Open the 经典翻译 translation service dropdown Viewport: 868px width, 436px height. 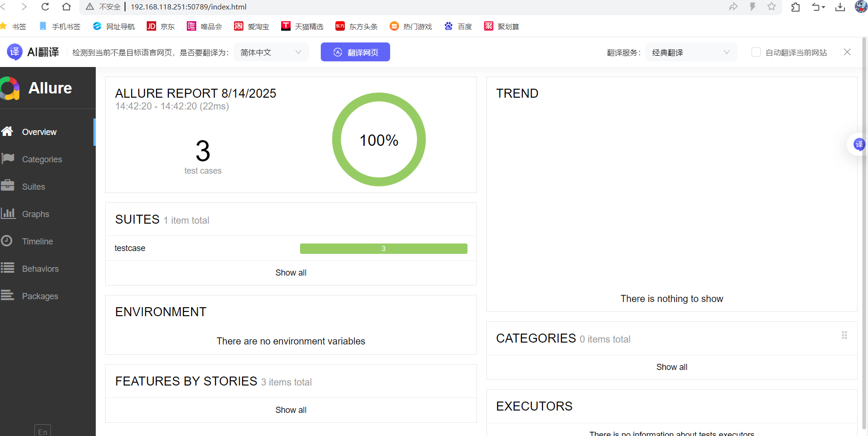[691, 52]
